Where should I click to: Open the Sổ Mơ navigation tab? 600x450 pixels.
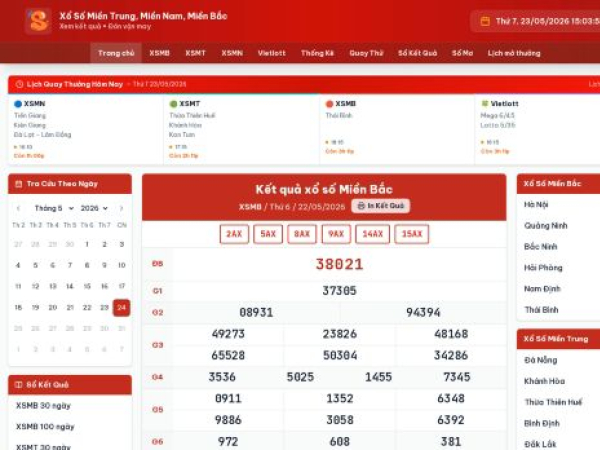[x=462, y=53]
